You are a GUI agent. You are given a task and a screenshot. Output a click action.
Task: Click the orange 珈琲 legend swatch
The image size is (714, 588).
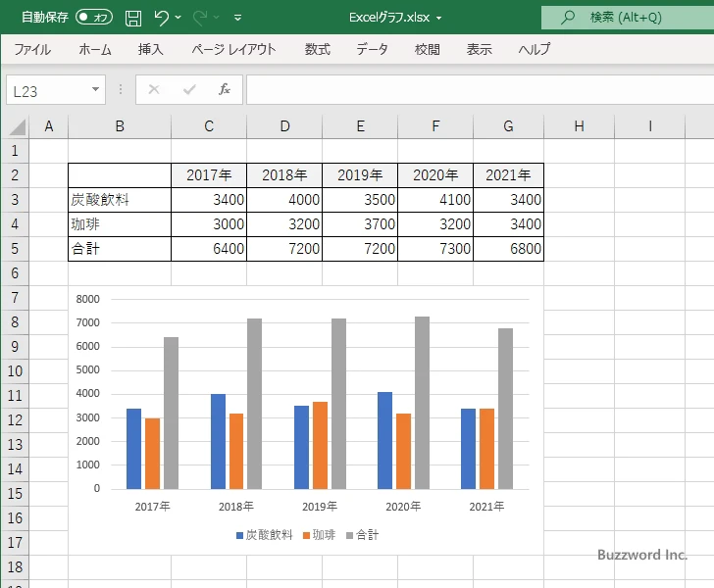click(306, 536)
